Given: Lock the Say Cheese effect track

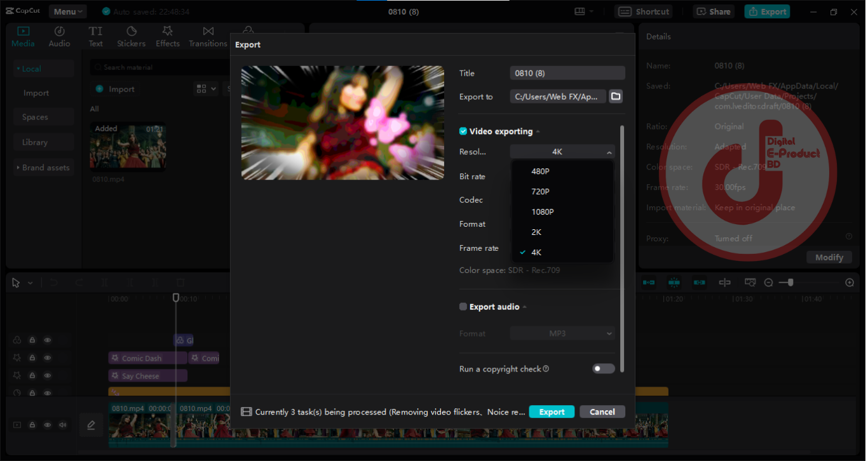Looking at the screenshot, I should pos(32,376).
